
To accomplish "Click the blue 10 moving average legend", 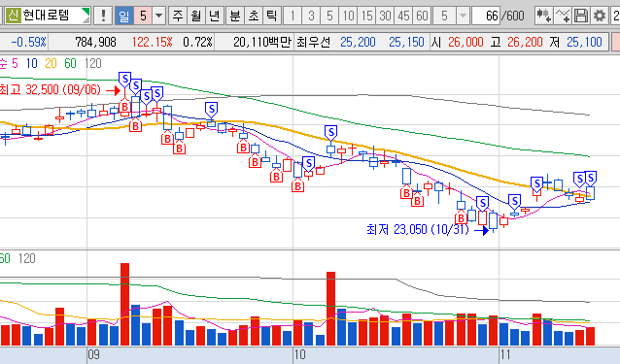I will point(32,63).
